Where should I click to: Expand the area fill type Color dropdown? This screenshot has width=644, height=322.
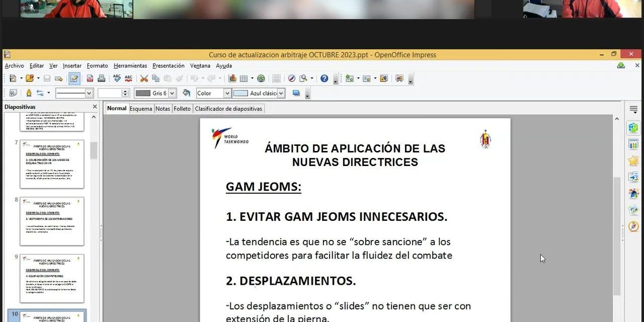(227, 93)
